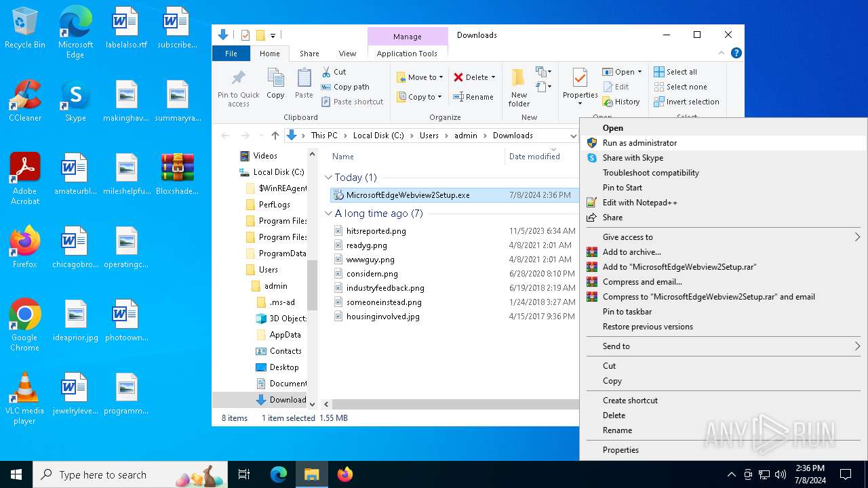This screenshot has height=488, width=868.
Task: Create a New folder from ribbon
Action: 519,87
